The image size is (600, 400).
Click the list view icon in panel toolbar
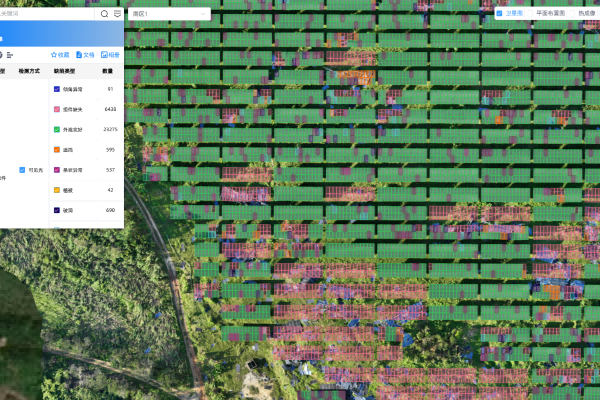coord(10,54)
